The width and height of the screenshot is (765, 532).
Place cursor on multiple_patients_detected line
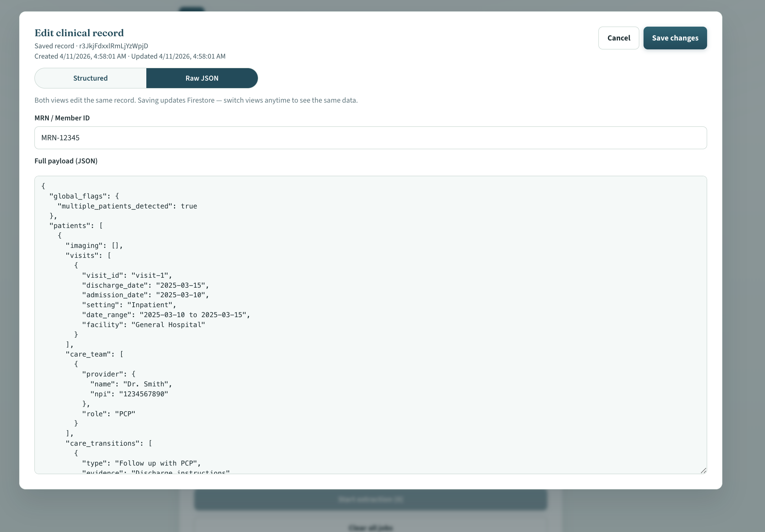pyautogui.click(x=127, y=206)
